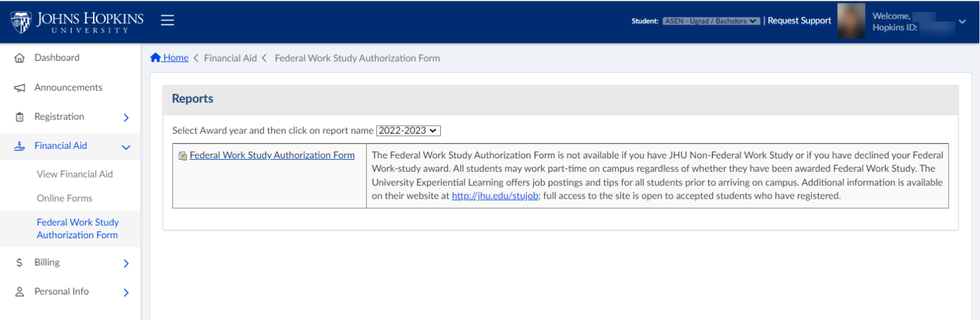This screenshot has width=980, height=320.
Task: Expand the Billing menu chevron
Action: coord(126,263)
